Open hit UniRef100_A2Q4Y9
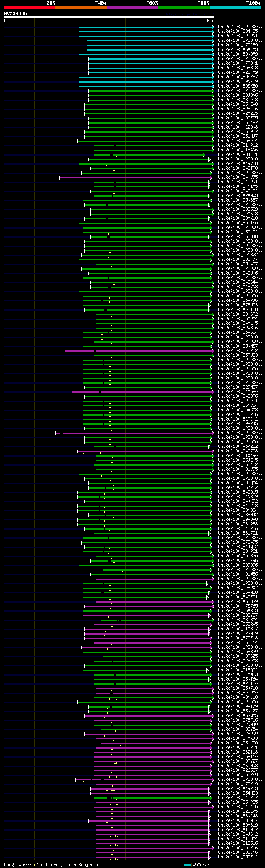Image resolution: width=265 pixels, height=868 pixels. 238,73
